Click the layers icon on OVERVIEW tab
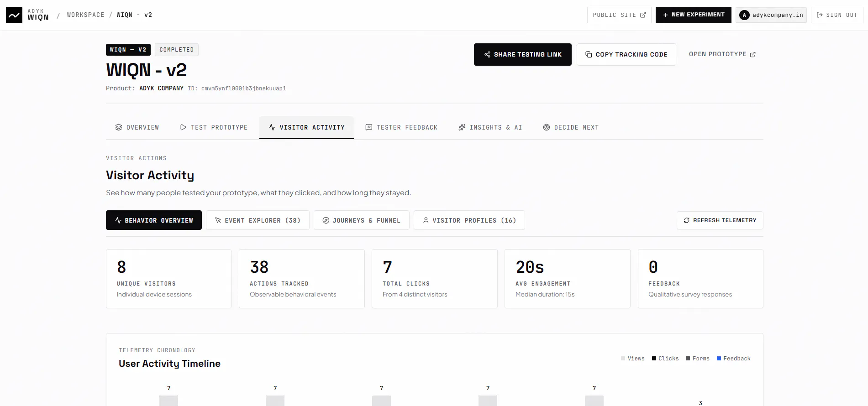This screenshot has height=406, width=868. point(119,127)
